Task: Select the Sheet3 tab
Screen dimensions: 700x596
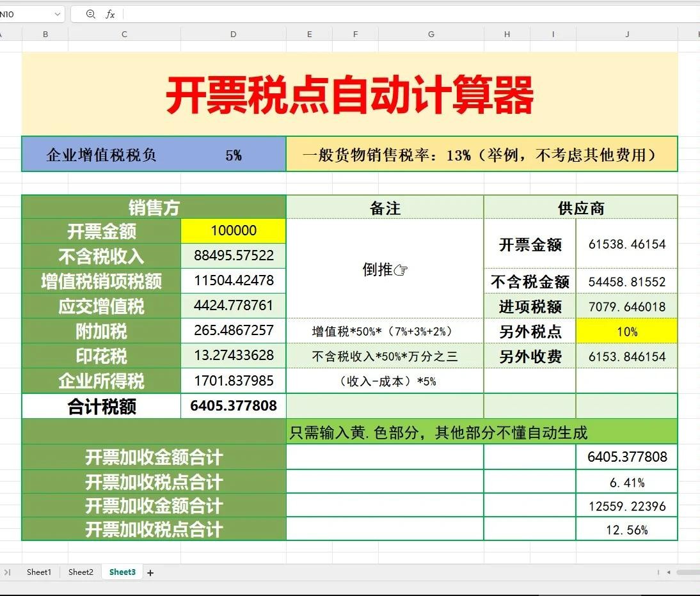Action: (122, 572)
